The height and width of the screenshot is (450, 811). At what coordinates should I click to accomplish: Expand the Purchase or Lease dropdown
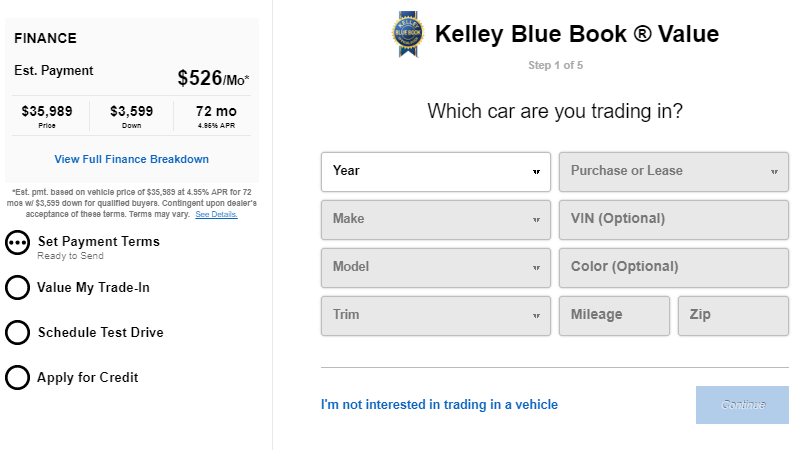click(x=673, y=172)
